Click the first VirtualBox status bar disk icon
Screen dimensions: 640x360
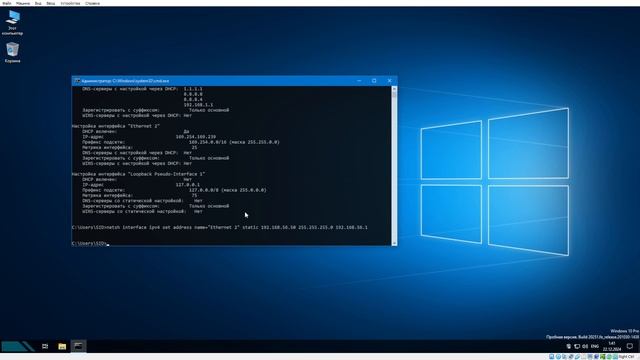[551, 357]
